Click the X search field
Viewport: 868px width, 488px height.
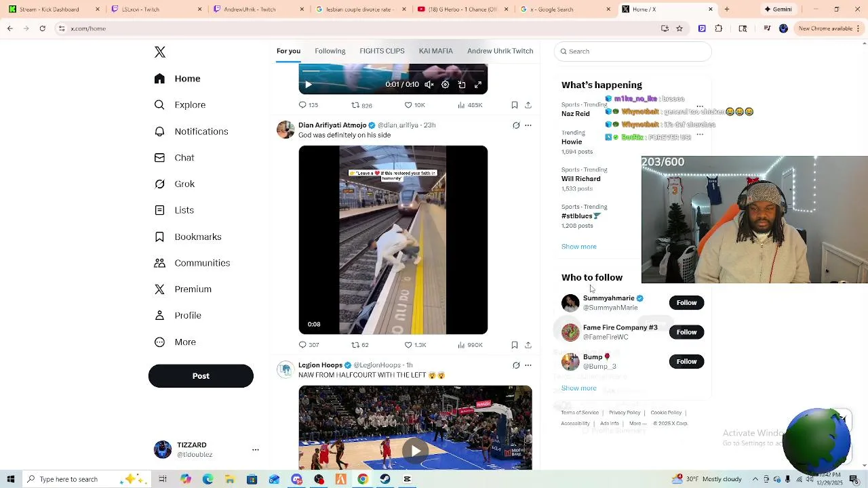click(633, 52)
